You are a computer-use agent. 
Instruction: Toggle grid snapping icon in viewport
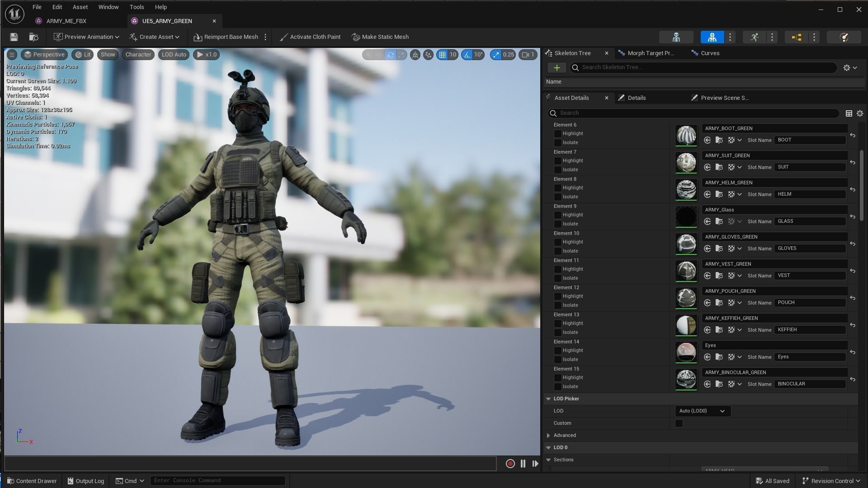point(442,55)
